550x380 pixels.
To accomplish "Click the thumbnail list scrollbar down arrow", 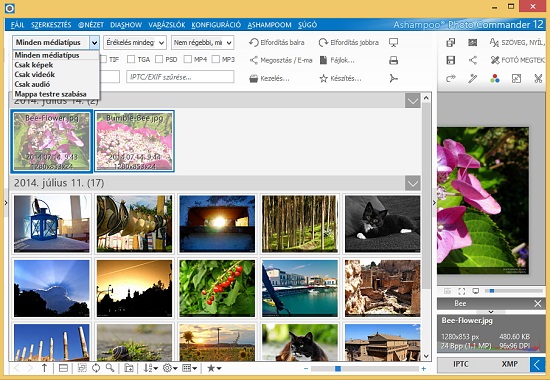I will tap(426, 356).
